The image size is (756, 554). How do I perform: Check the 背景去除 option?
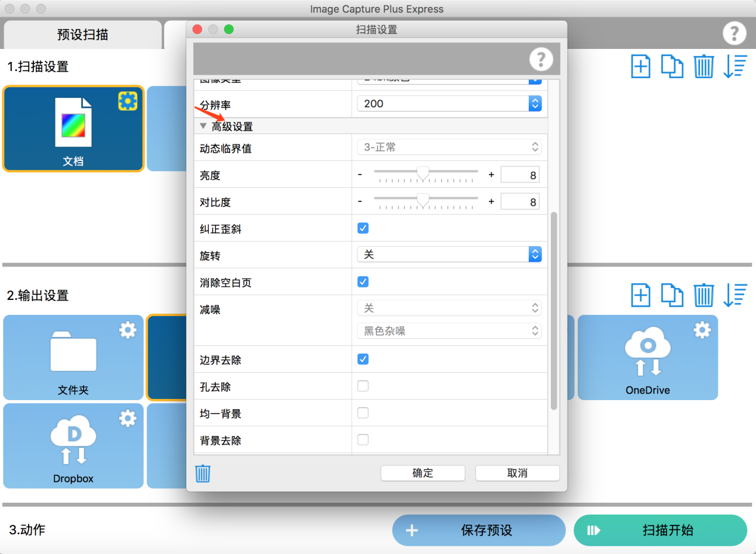pyautogui.click(x=362, y=440)
